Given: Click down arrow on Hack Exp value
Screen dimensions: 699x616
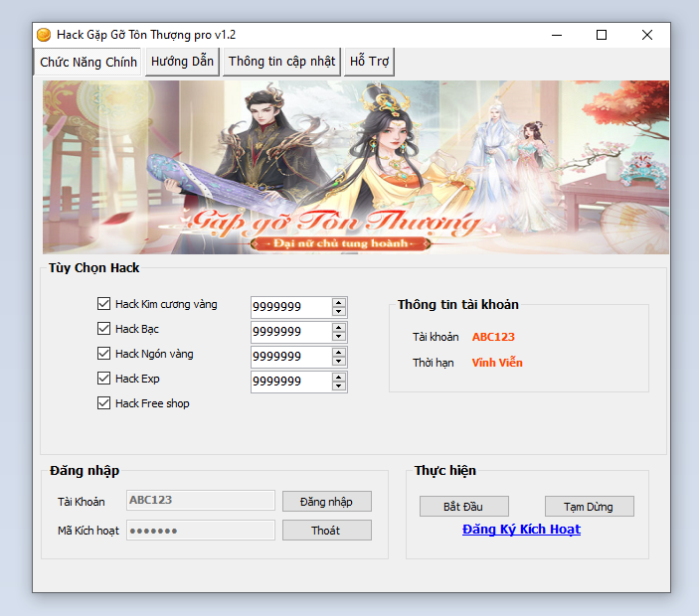Looking at the screenshot, I should (x=339, y=386).
